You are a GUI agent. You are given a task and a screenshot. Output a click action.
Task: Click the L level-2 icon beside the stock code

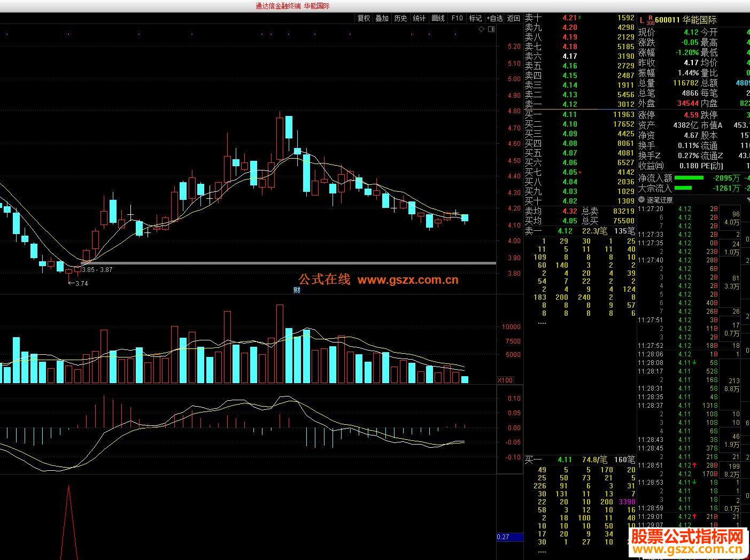(642, 20)
